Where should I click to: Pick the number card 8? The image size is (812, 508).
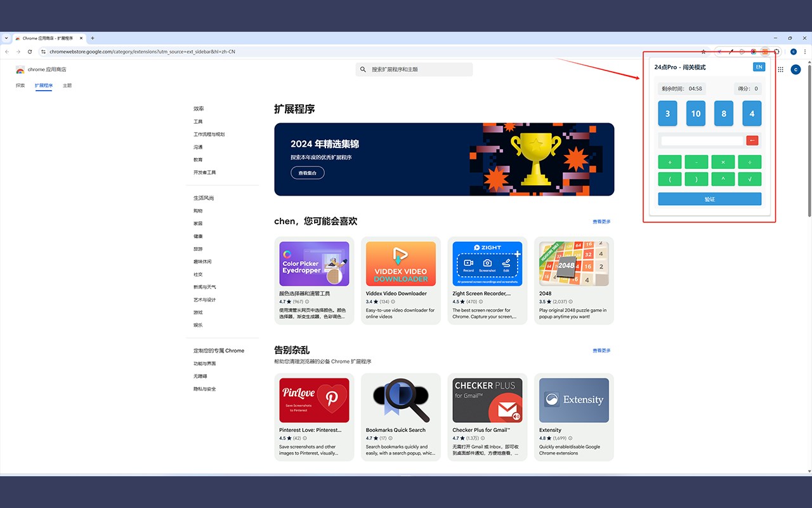coord(724,114)
